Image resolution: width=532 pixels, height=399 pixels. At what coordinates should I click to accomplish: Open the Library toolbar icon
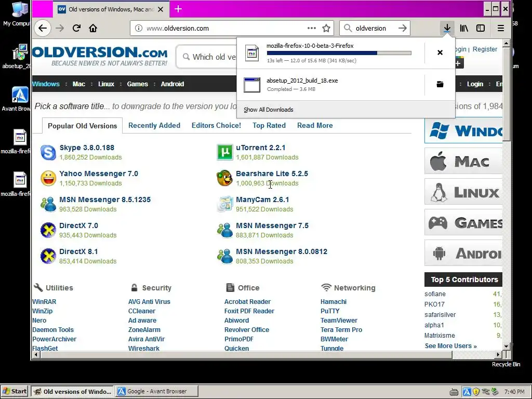coord(464,28)
